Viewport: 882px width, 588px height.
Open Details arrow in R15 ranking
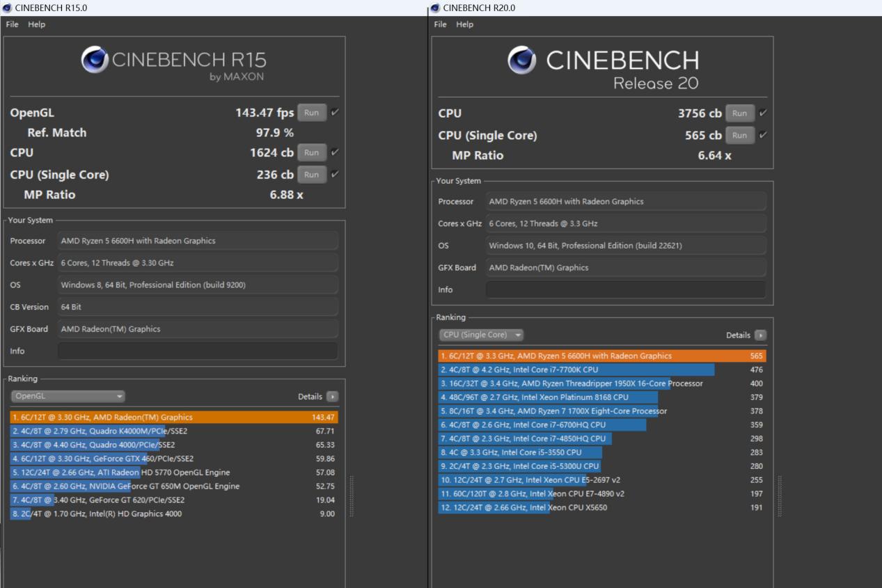click(x=332, y=397)
